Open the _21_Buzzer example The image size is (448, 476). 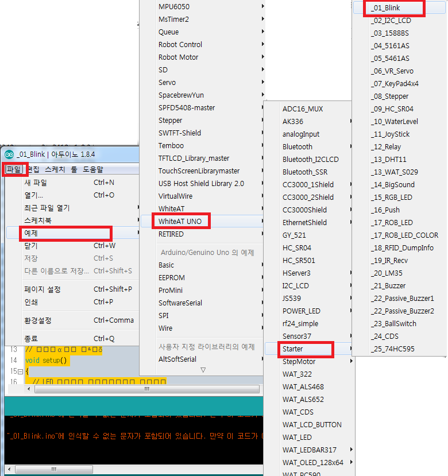pyautogui.click(x=399, y=286)
